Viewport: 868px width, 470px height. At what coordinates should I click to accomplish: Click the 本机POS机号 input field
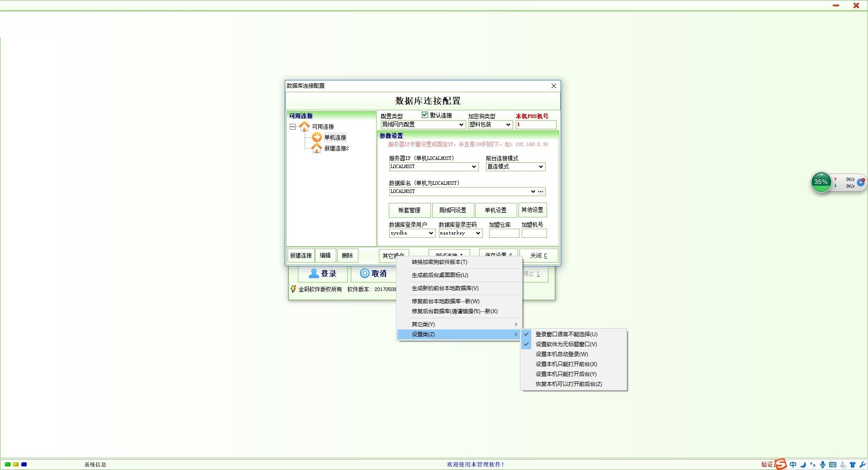click(x=536, y=125)
